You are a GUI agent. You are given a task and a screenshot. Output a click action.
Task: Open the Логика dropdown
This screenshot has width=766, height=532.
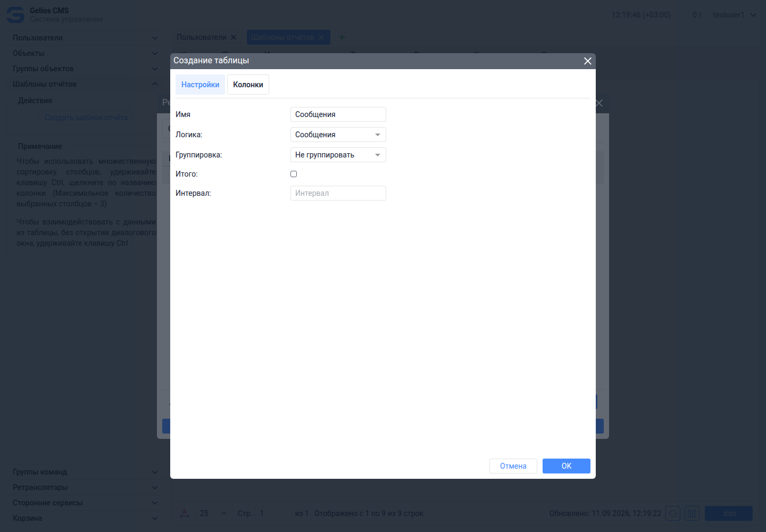tap(338, 135)
